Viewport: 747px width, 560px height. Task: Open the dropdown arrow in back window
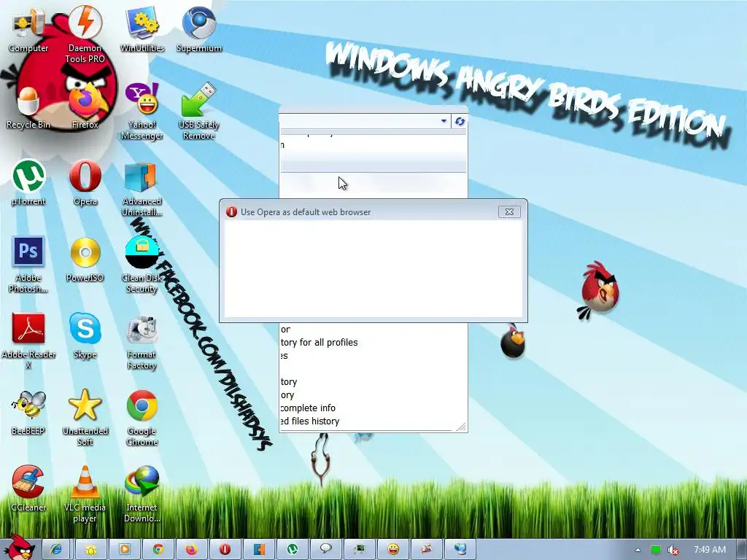(x=444, y=121)
